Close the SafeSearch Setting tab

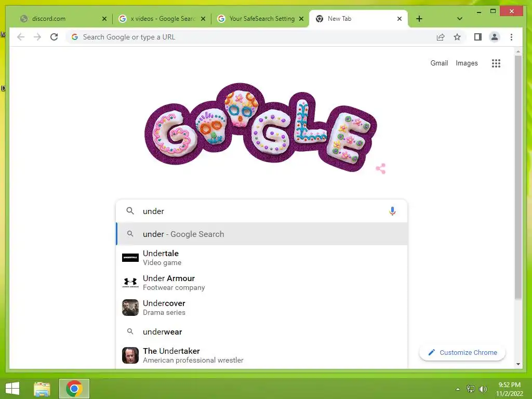(301, 19)
